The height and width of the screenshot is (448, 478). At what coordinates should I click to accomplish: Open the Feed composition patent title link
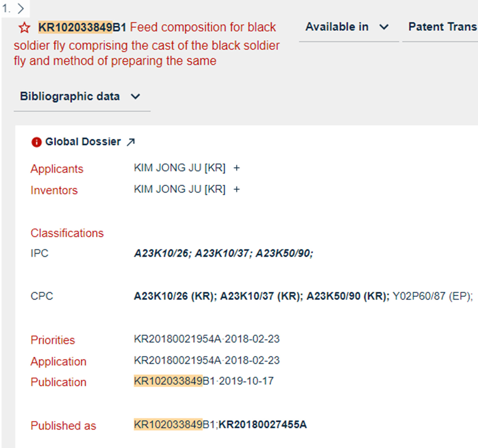147,45
